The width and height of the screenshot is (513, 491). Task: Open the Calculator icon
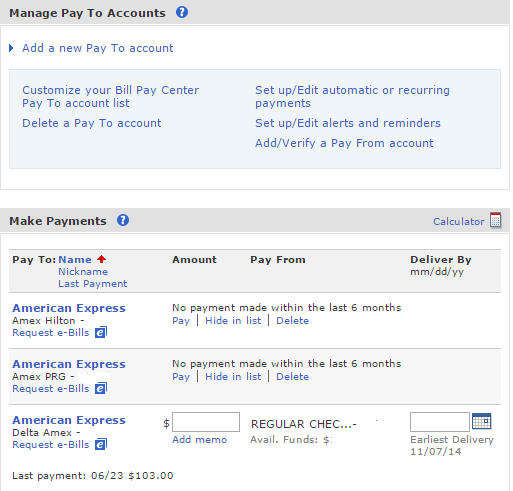point(495,220)
